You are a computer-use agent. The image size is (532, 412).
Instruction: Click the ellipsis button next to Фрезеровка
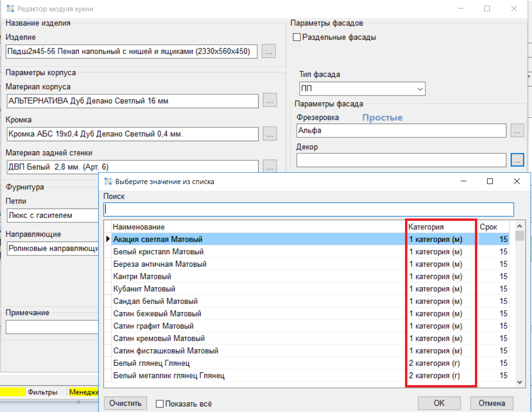pos(517,131)
